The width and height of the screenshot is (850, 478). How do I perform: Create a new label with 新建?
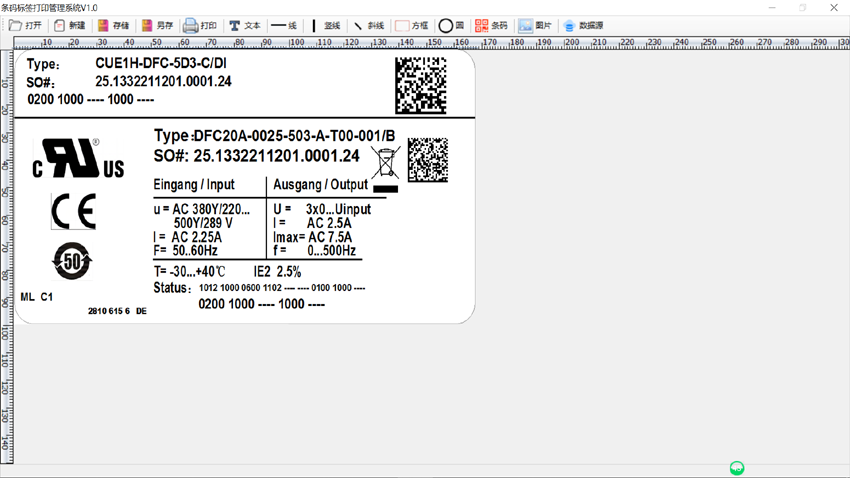69,26
